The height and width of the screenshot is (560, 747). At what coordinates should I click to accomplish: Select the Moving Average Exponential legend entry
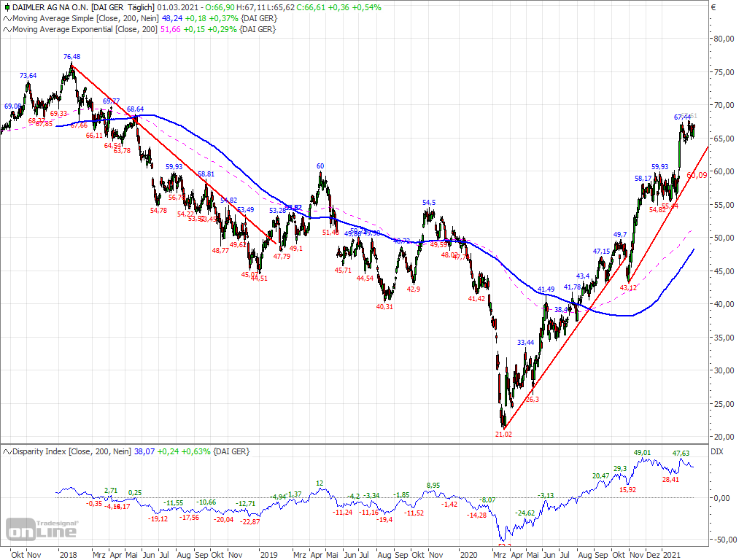tap(85, 29)
